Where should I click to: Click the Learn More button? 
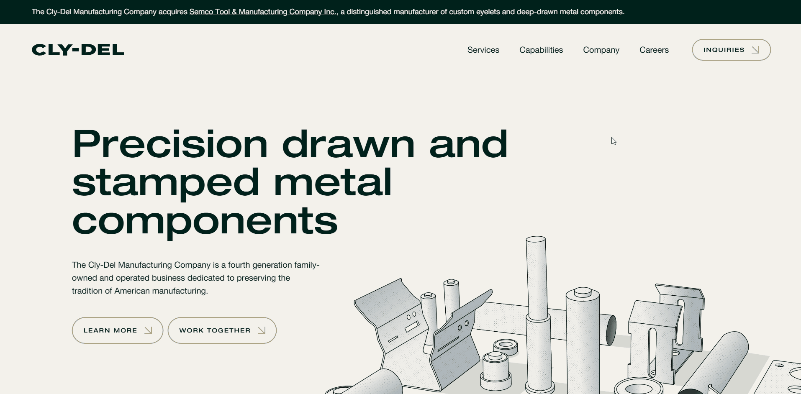point(117,330)
